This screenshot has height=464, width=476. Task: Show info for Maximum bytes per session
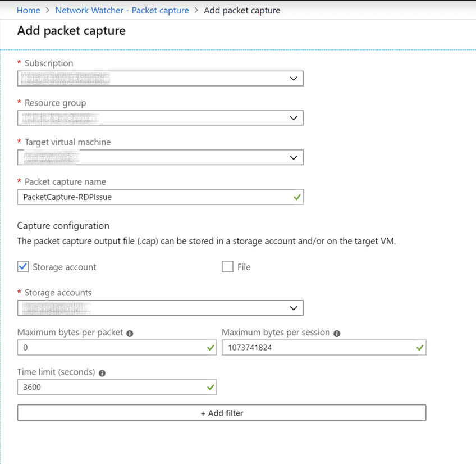click(x=337, y=334)
